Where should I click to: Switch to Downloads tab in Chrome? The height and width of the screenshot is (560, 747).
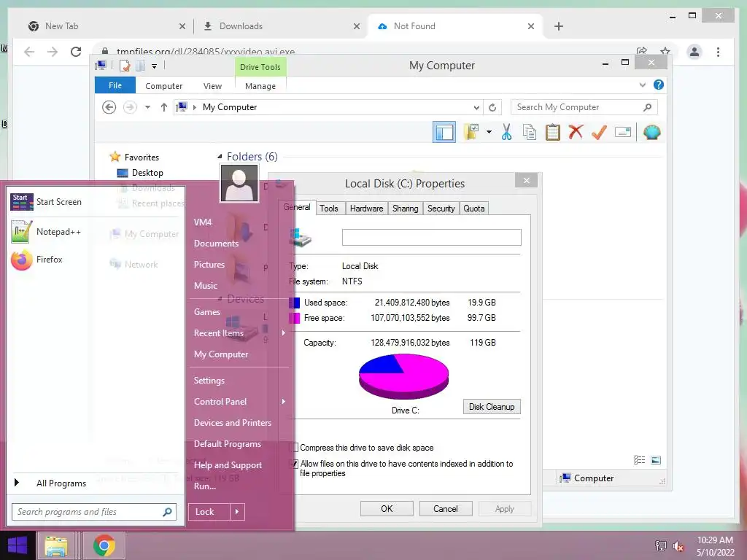pos(281,26)
